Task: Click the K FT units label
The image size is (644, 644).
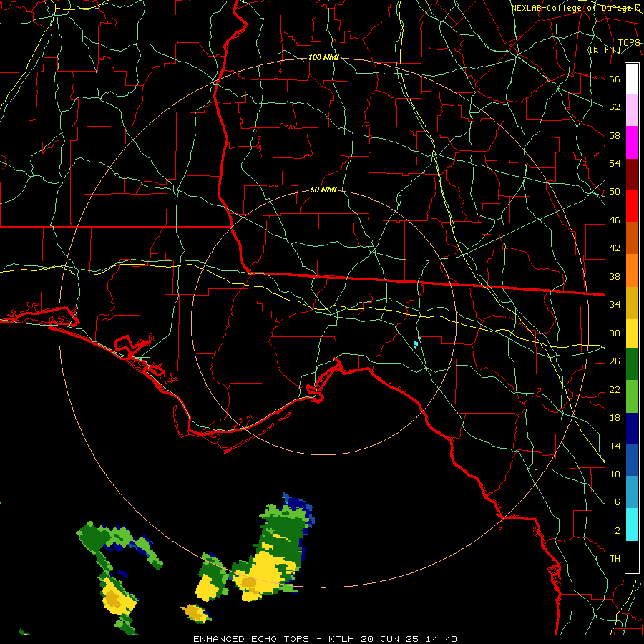Action: pyautogui.click(x=605, y=50)
